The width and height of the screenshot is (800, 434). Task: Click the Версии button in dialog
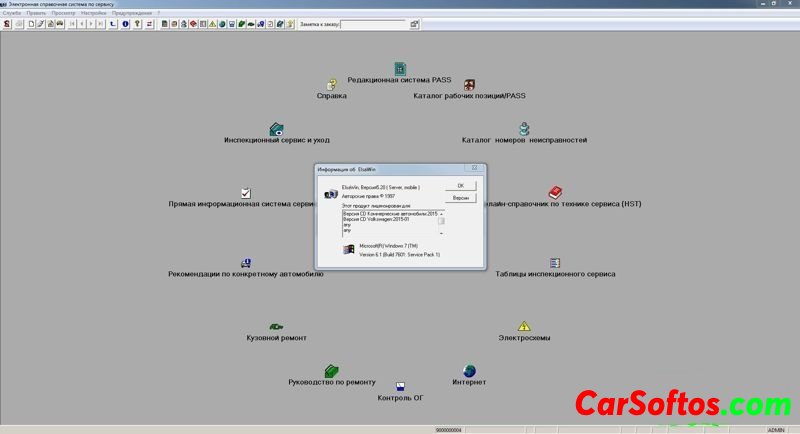[x=460, y=198]
